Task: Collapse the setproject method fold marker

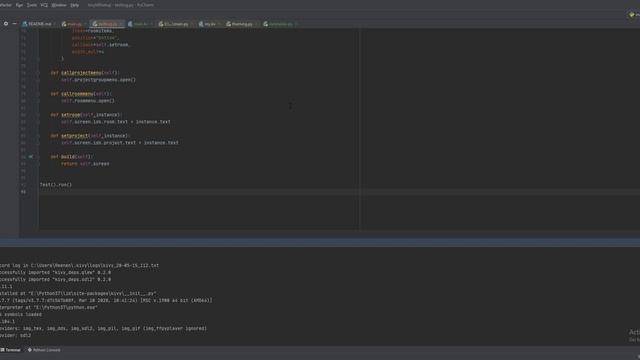Action: [x=38, y=136]
